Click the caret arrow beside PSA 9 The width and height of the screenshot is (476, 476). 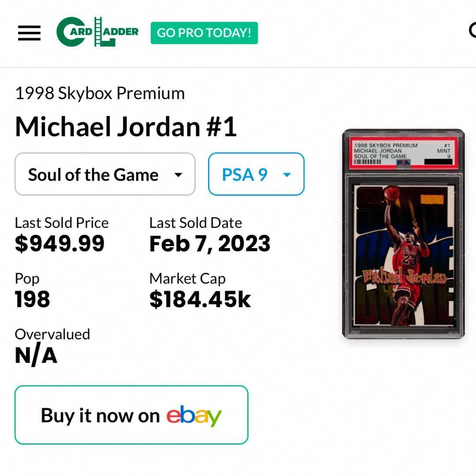coord(286,175)
